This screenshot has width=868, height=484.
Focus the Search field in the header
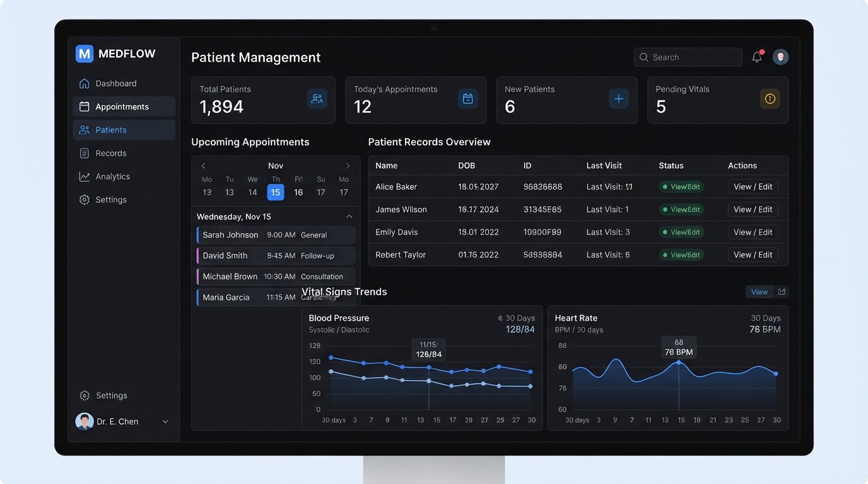point(688,57)
